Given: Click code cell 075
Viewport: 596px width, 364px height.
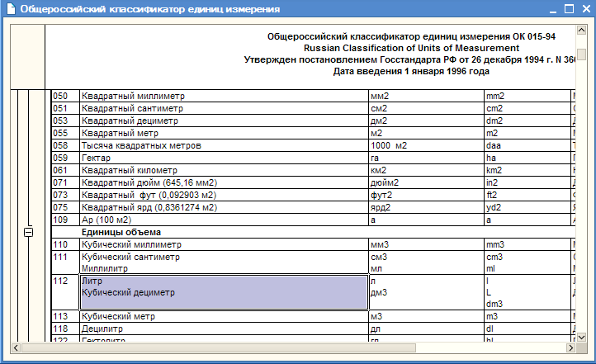Looking at the screenshot, I should click(x=65, y=207).
